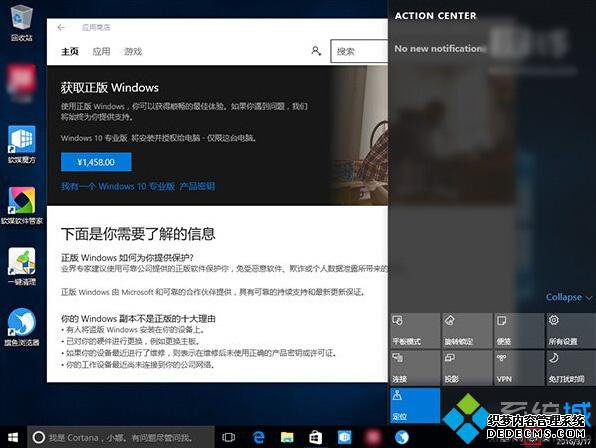596x448 pixels.
Task: Open the Note (便笺) quick action tile
Action: coord(519,331)
